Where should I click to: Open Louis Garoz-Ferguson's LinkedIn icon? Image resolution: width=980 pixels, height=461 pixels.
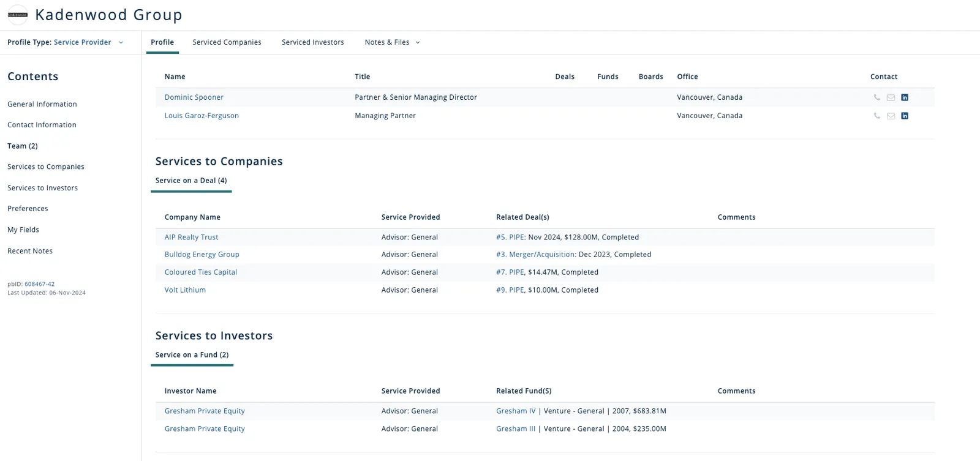[905, 116]
